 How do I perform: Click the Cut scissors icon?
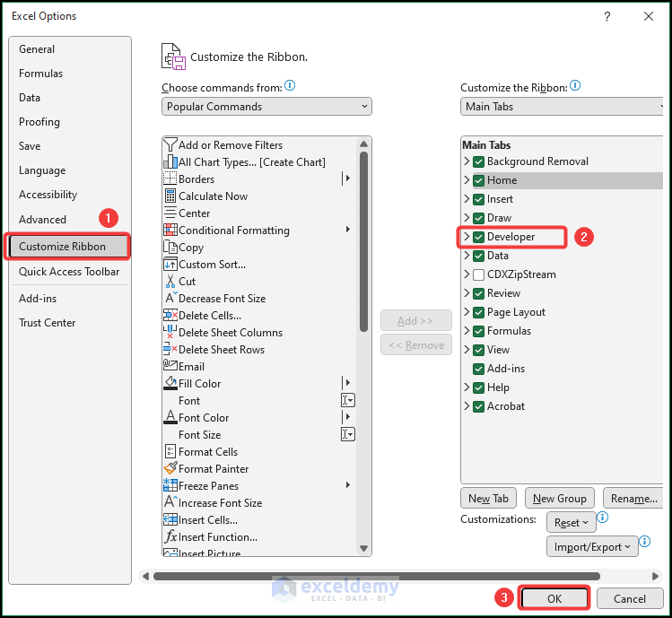pos(170,281)
